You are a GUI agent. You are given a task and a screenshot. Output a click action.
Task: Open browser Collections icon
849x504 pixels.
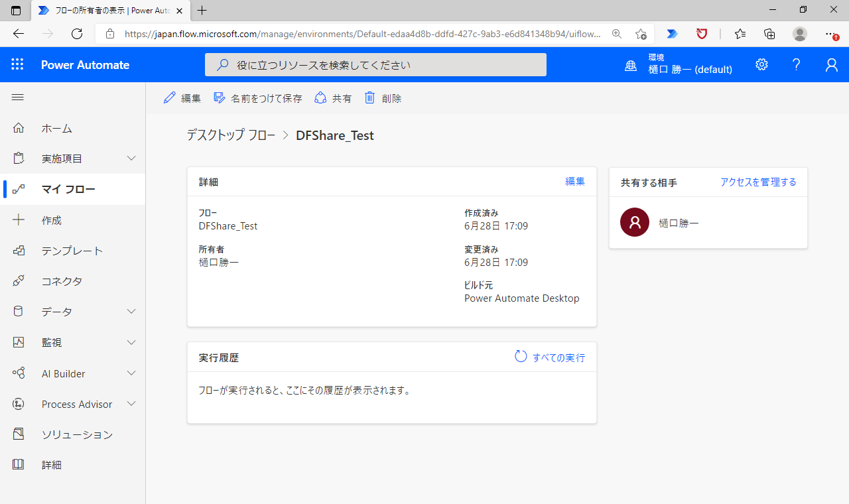(x=769, y=34)
